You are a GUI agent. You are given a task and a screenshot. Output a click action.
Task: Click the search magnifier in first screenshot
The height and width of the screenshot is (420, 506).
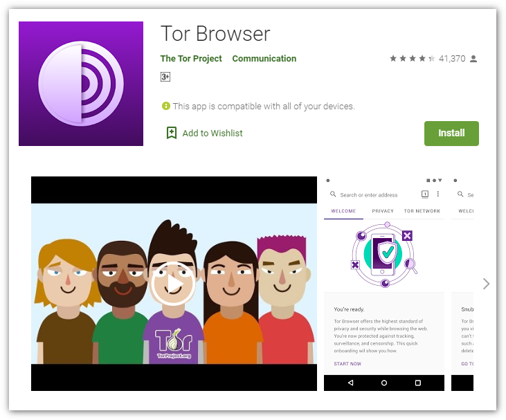click(333, 194)
